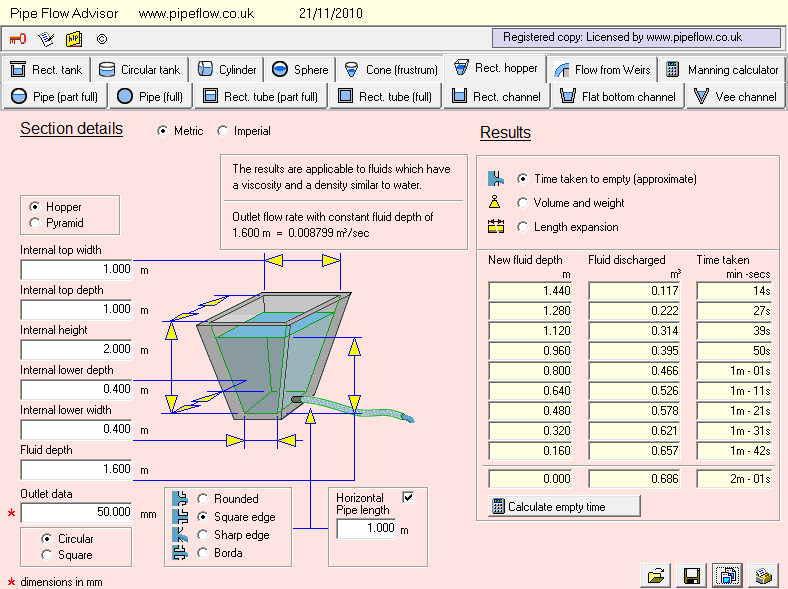Toggle the Horizontal Pipe length checkbox
The width and height of the screenshot is (788, 589).
point(408,497)
